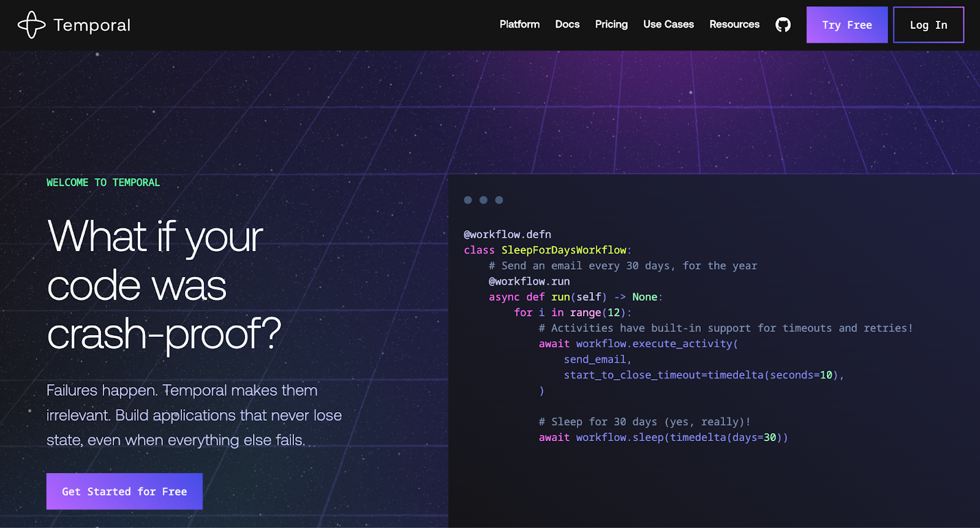
Task: Click the 'async def run(self)' line
Action: tap(576, 297)
